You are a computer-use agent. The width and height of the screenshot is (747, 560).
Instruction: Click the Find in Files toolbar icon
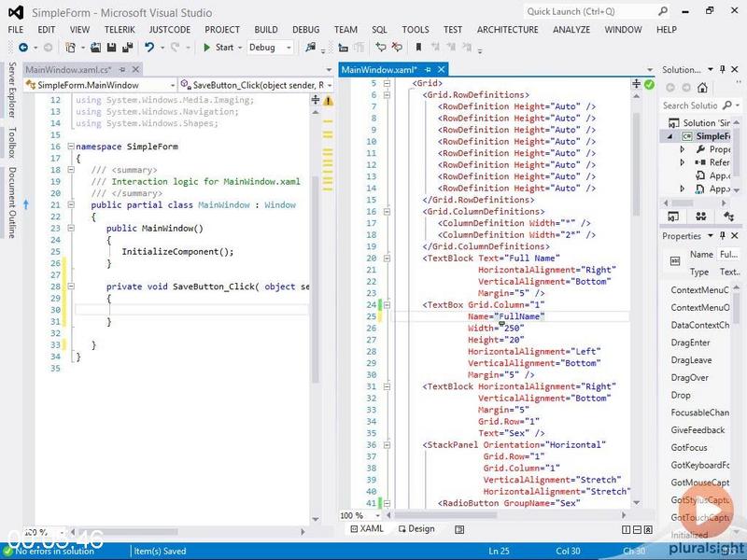[311, 48]
